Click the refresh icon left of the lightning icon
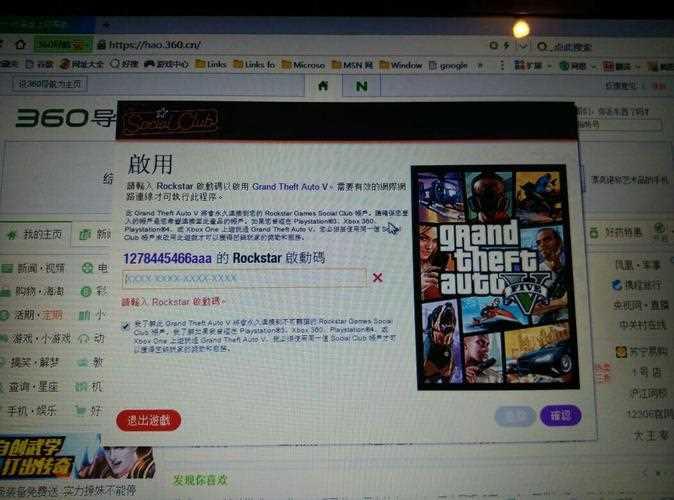The image size is (674, 500). 493,45
